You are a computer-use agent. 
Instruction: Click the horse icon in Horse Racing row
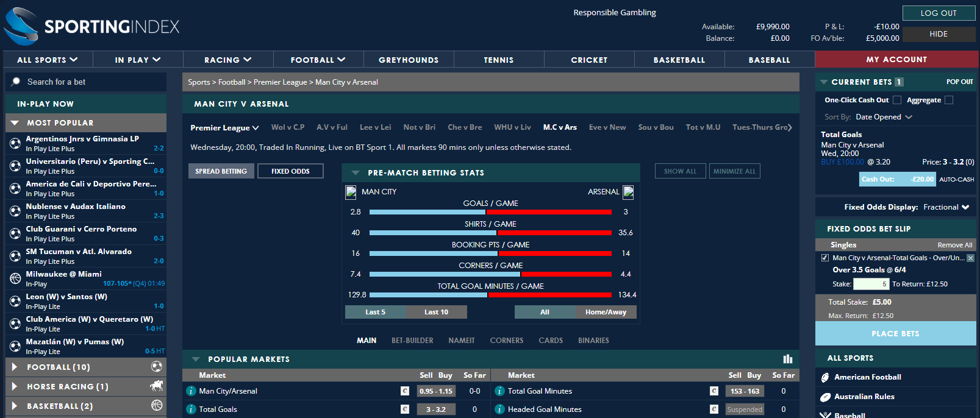pyautogui.click(x=157, y=386)
